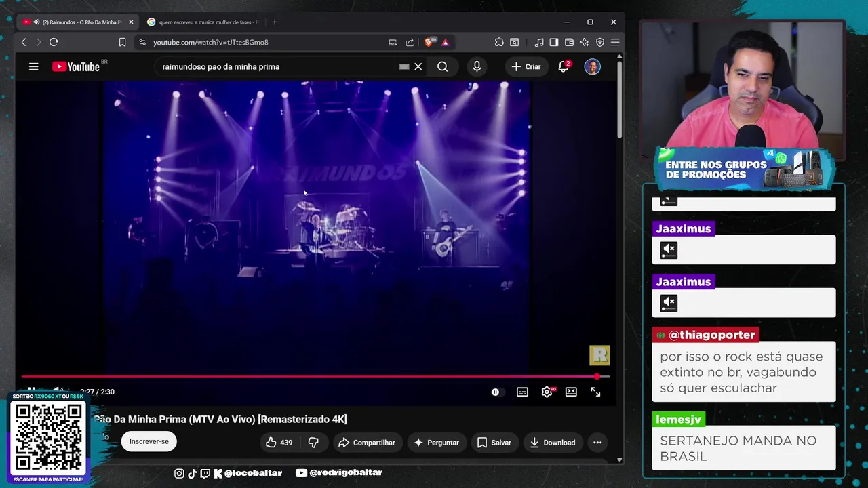Seek on the red video progress bar
Image resolution: width=868 pixels, height=488 pixels.
pos(315,376)
